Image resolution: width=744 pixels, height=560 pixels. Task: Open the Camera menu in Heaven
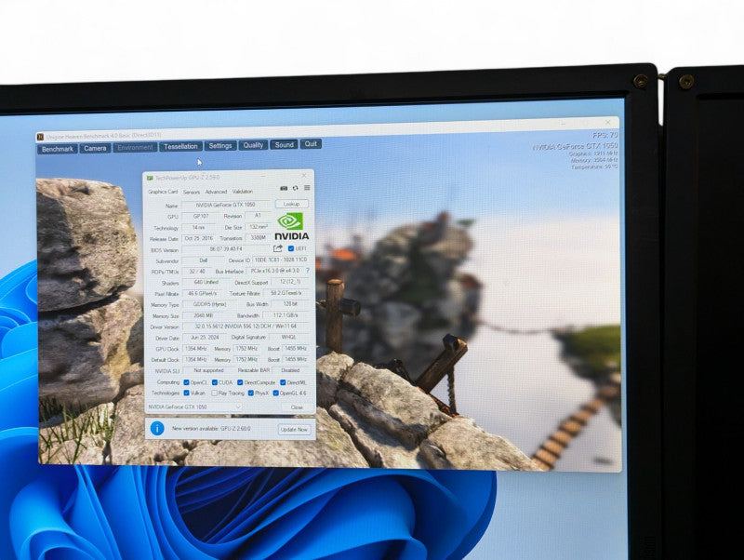click(95, 148)
